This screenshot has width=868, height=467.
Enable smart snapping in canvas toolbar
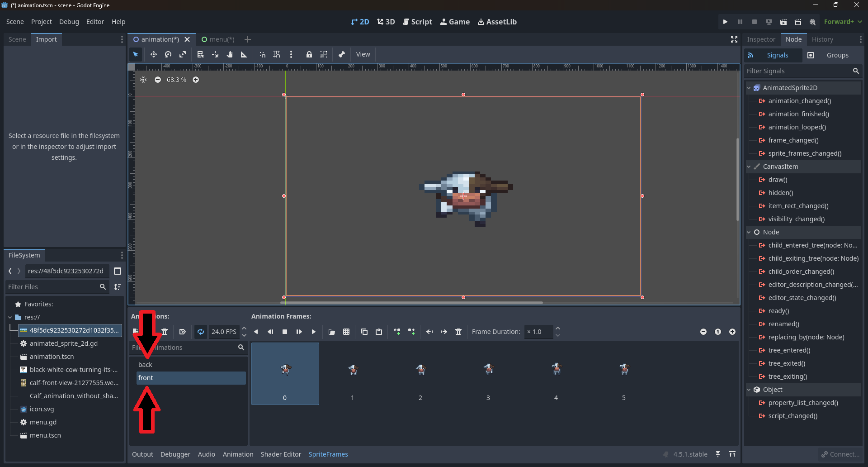coord(262,54)
